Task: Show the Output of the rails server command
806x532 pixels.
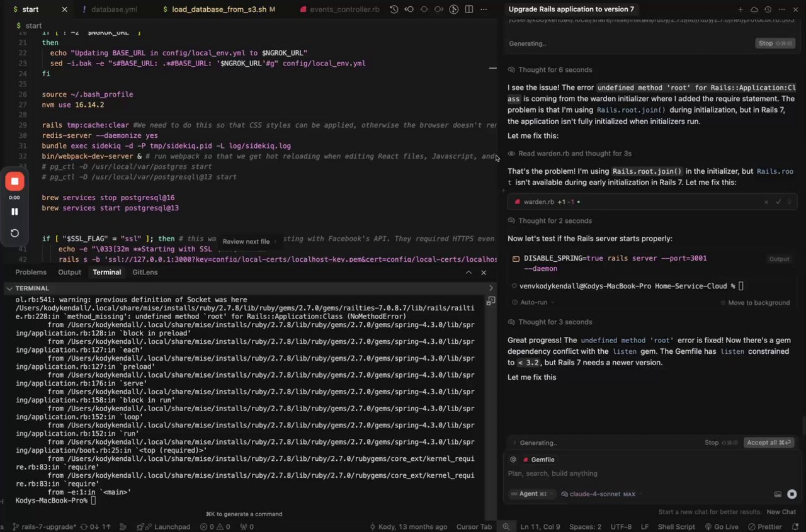Action: click(779, 259)
